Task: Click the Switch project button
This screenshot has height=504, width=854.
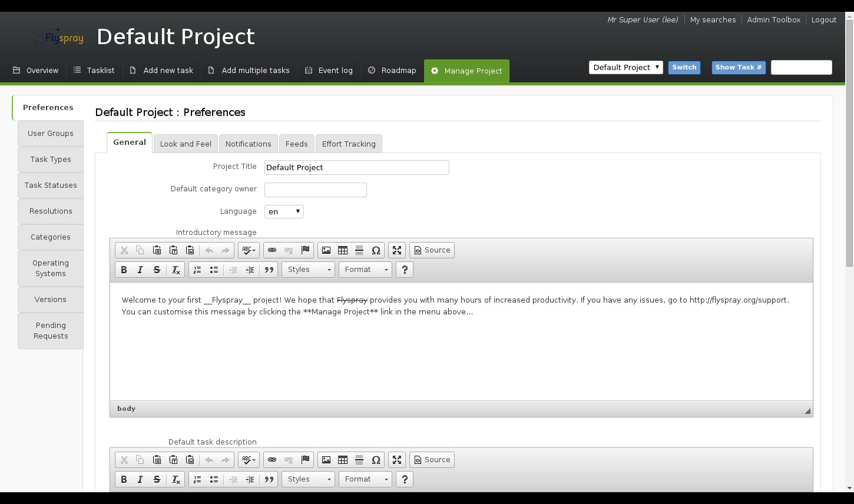Action: click(x=684, y=67)
